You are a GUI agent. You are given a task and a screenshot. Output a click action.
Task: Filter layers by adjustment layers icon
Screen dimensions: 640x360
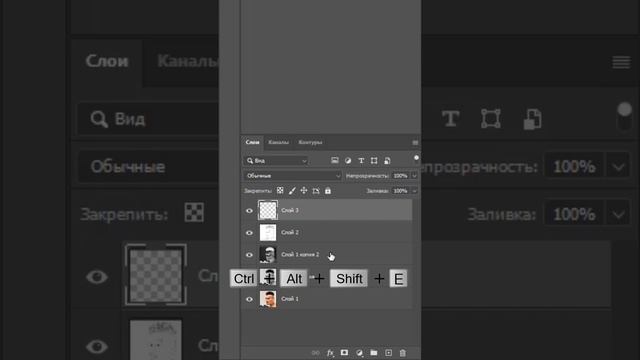coord(348,161)
